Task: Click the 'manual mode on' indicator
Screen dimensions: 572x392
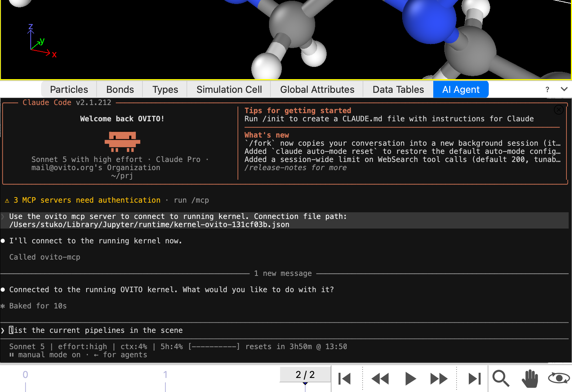Action: tap(49, 355)
